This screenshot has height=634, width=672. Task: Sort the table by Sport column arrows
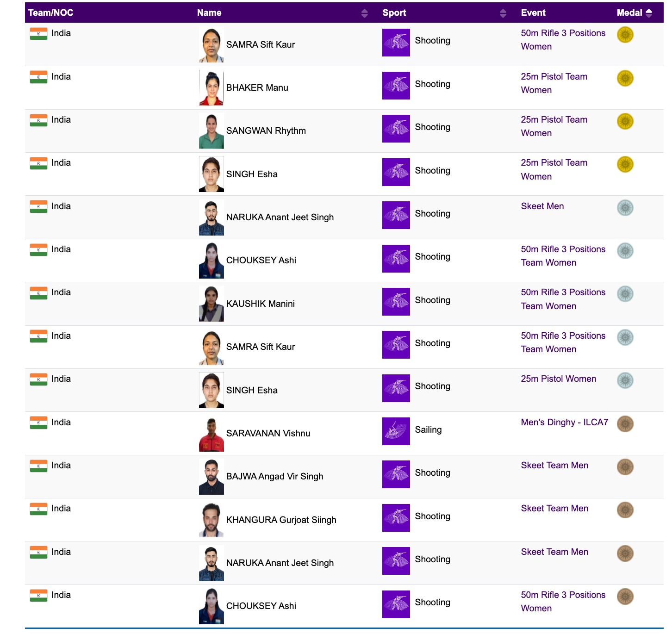[x=503, y=13]
